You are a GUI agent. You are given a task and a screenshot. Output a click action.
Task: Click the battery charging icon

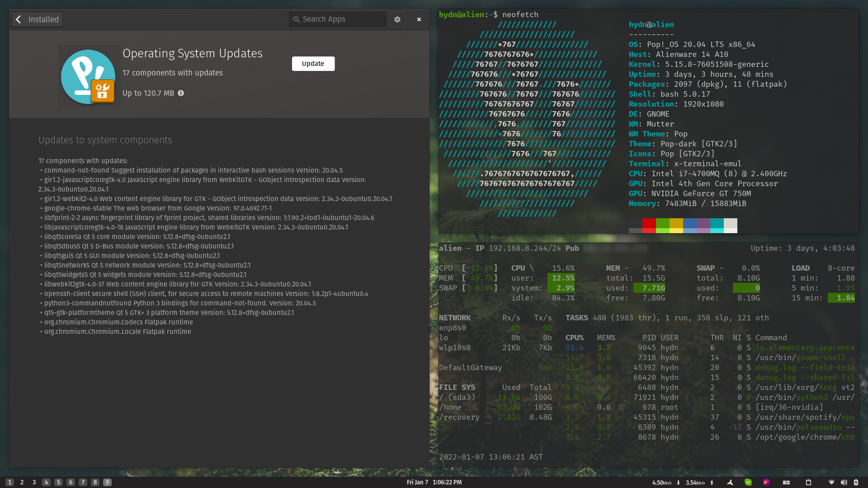coord(856,482)
